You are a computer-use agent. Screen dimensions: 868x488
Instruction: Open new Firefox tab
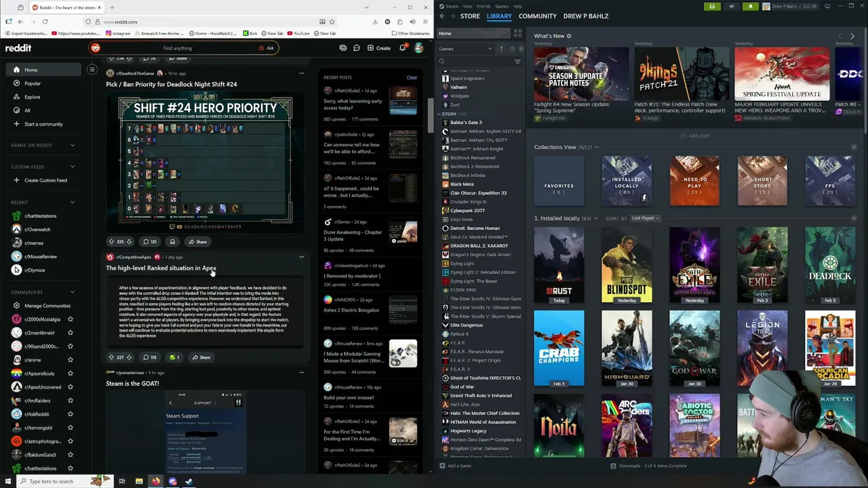pyautogui.click(x=112, y=7)
